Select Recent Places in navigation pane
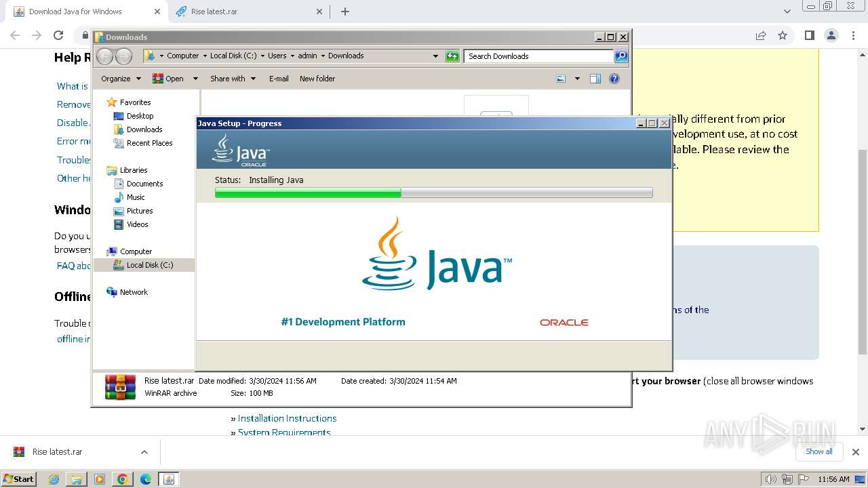The height and width of the screenshot is (488, 868). coord(149,143)
